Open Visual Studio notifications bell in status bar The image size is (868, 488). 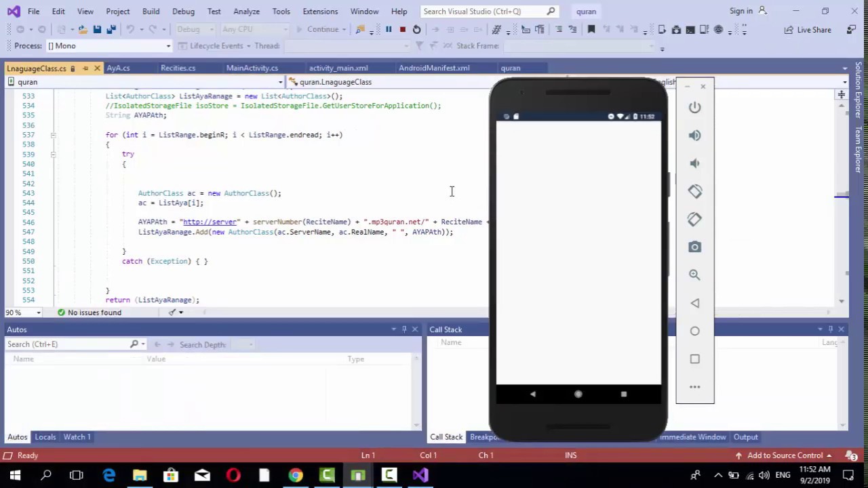(850, 455)
